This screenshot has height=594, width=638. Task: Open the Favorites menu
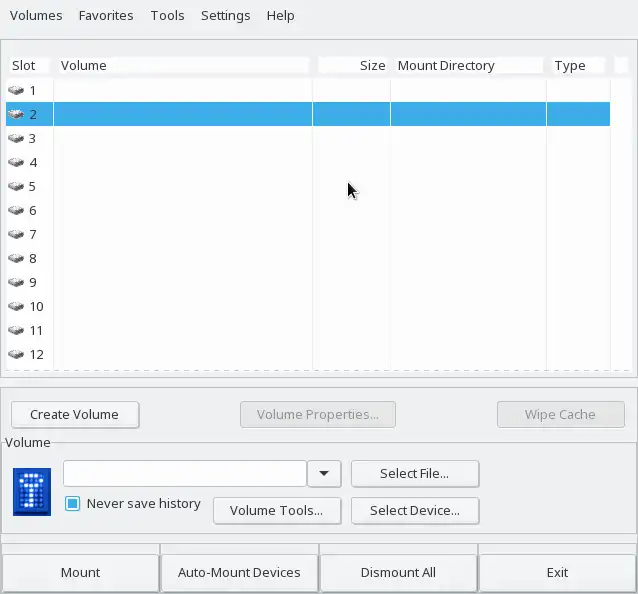point(106,15)
